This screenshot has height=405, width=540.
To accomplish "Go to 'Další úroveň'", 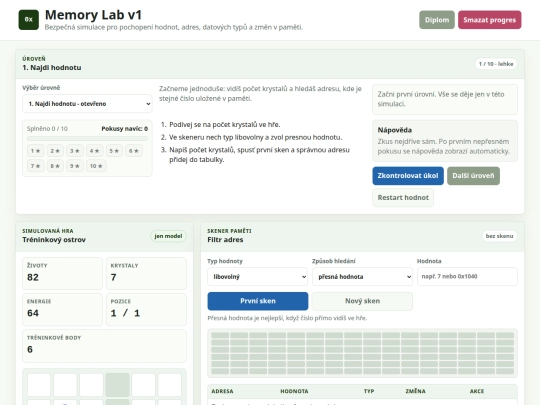I will tap(473, 176).
